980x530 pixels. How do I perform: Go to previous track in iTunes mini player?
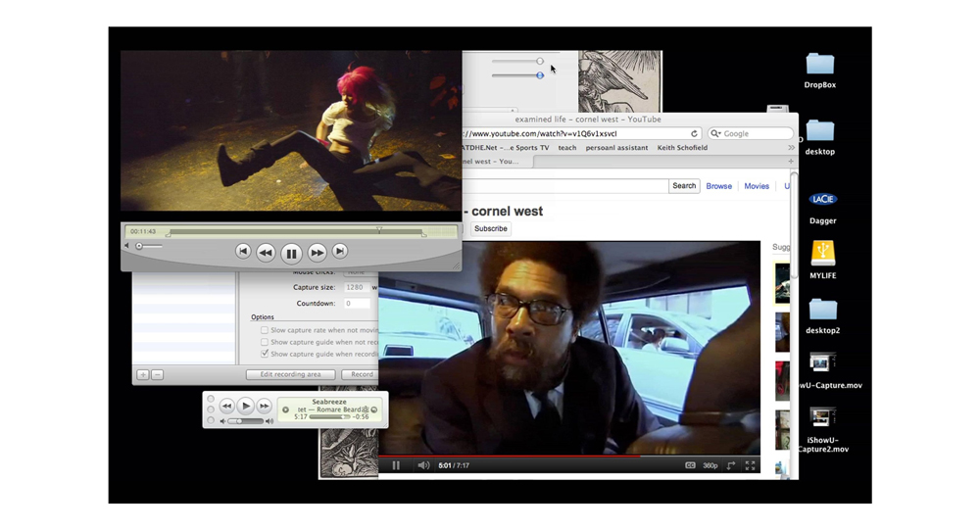tap(226, 407)
